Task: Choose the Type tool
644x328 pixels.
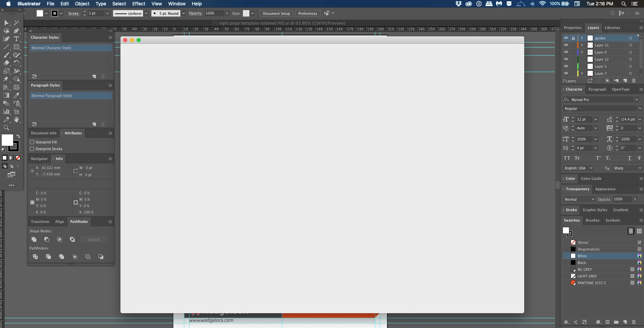Action: [x=16, y=39]
